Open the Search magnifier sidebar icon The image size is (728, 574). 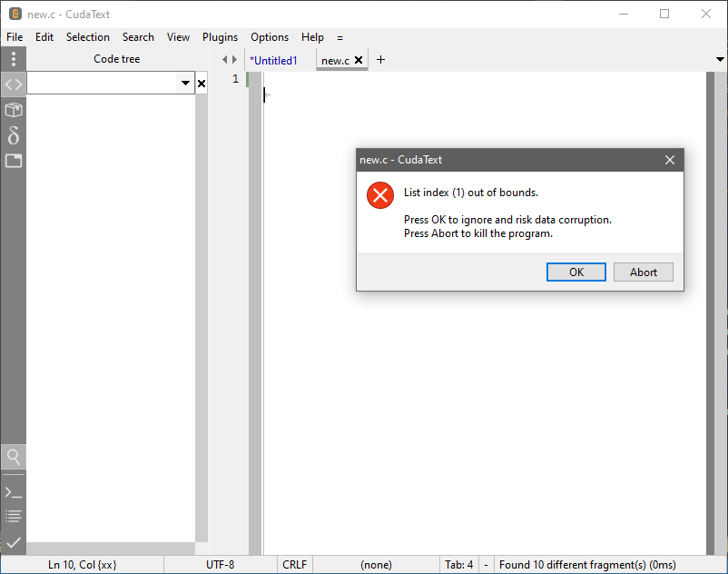[14, 457]
